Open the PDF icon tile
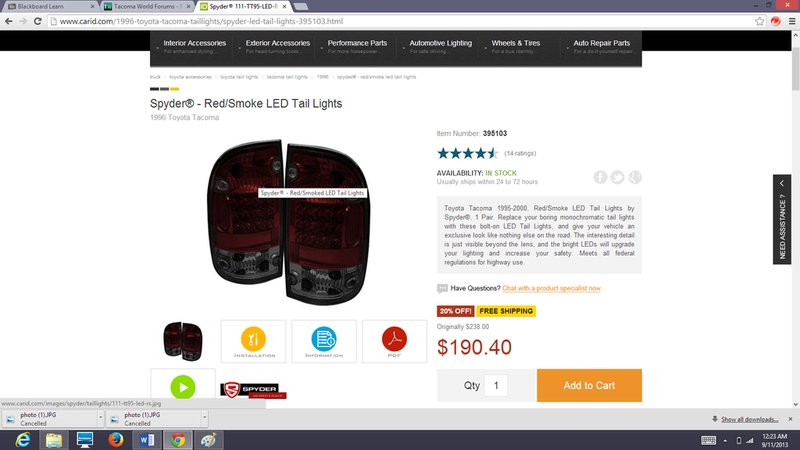 tap(394, 341)
